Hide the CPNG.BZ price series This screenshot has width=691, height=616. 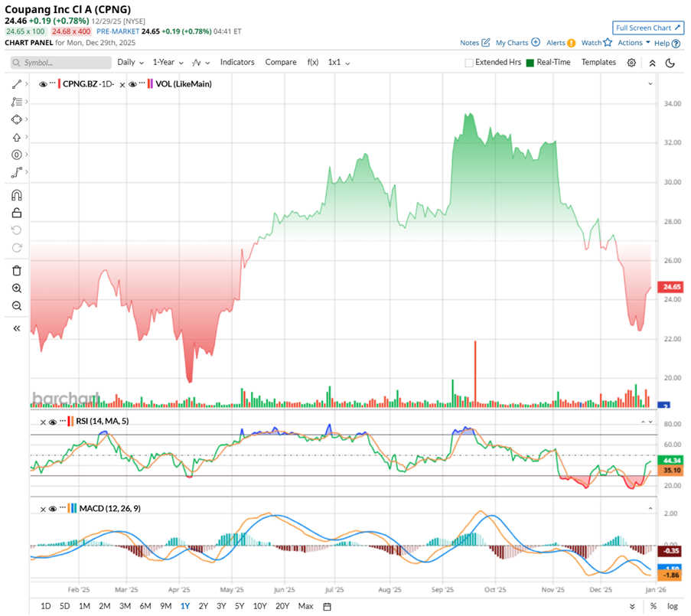43,84
